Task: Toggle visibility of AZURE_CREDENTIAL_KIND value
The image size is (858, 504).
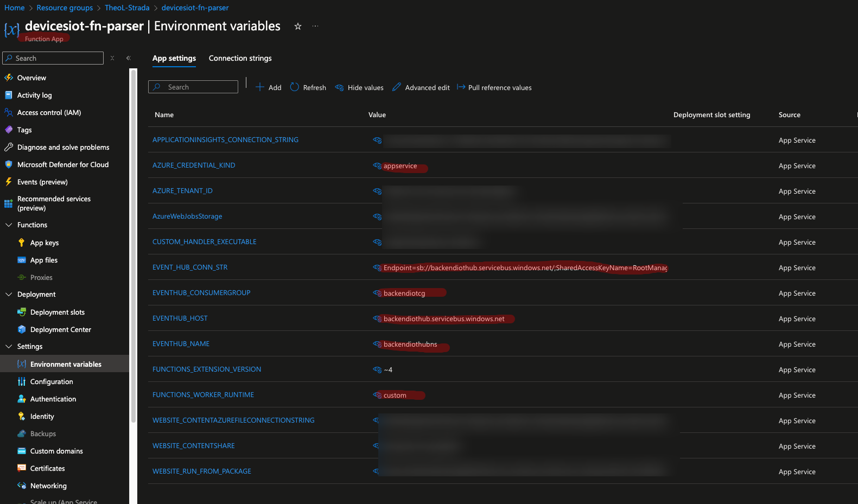Action: point(377,165)
